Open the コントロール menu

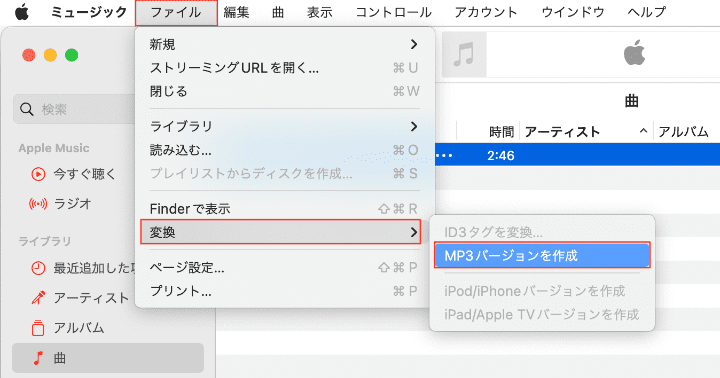tap(394, 12)
